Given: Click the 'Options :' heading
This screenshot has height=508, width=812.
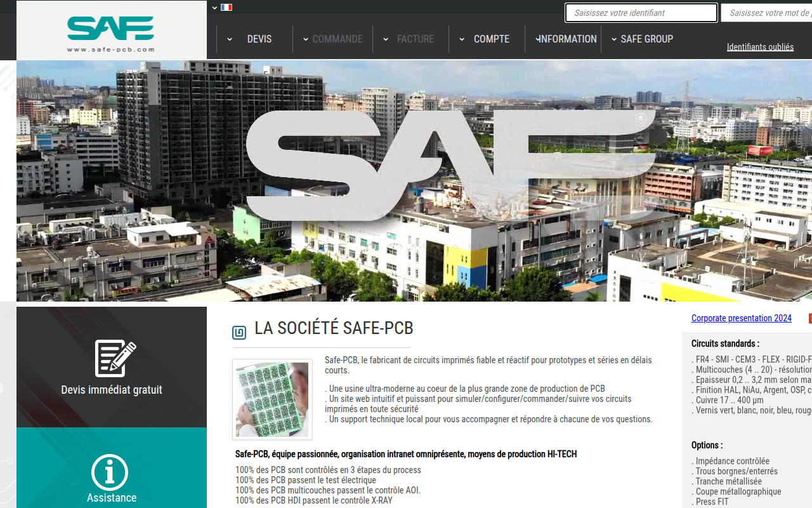Looking at the screenshot, I should pyautogui.click(x=707, y=445).
